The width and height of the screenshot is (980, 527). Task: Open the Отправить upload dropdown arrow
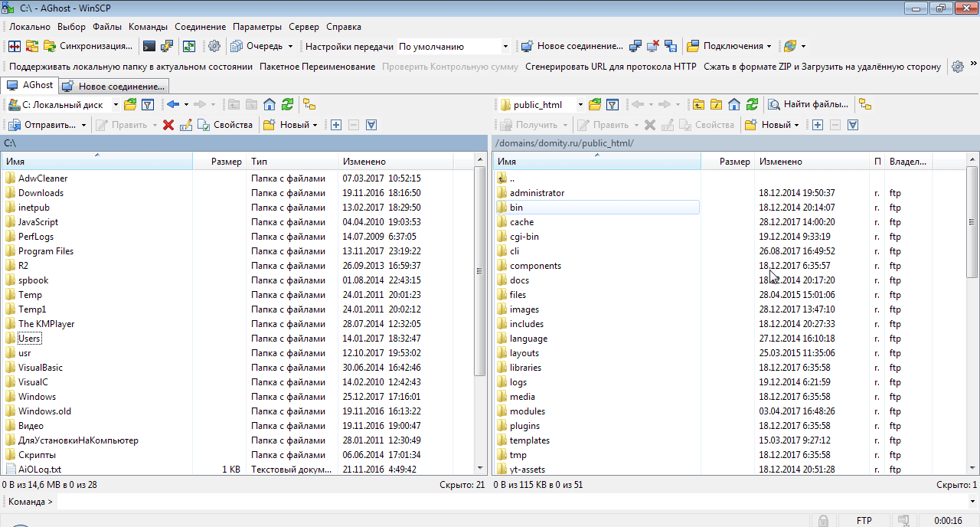83,125
